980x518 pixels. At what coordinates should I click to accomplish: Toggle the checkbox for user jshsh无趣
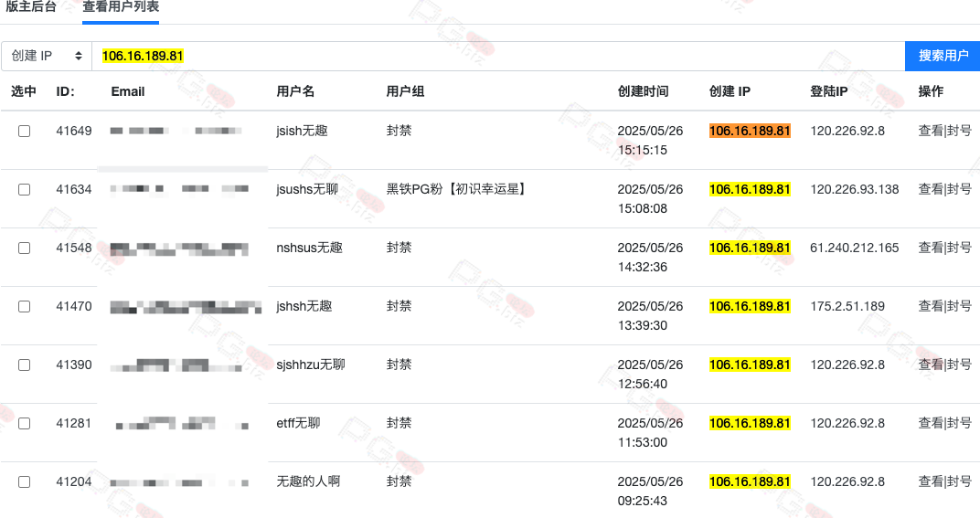click(25, 306)
